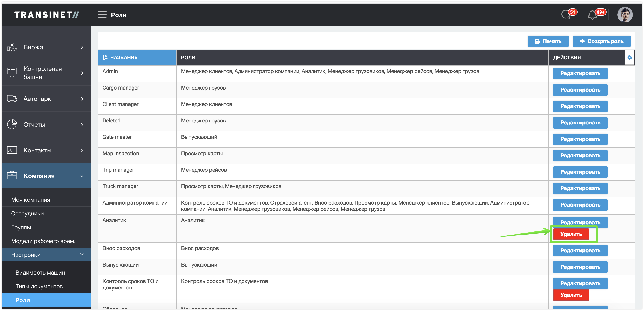Click the Отчеты pie chart icon
This screenshot has height=311, width=644.
tap(12, 124)
